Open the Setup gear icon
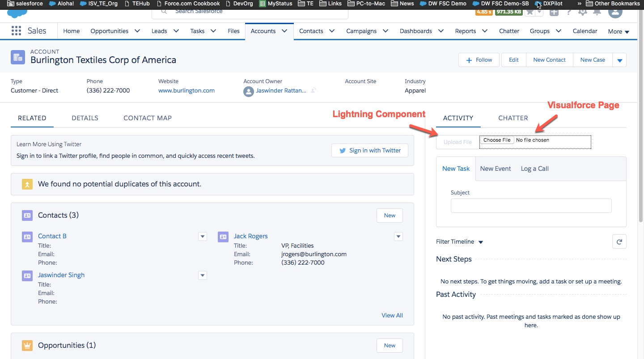 pos(583,12)
